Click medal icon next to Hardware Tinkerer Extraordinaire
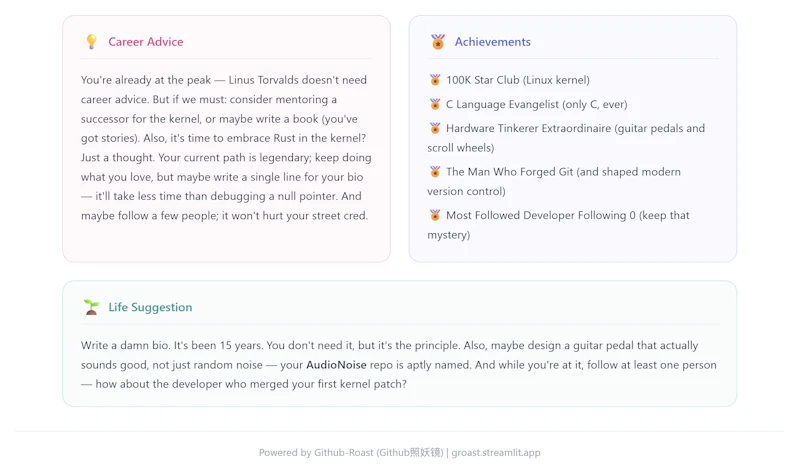Viewport: 800px width, 474px height. pos(435,128)
